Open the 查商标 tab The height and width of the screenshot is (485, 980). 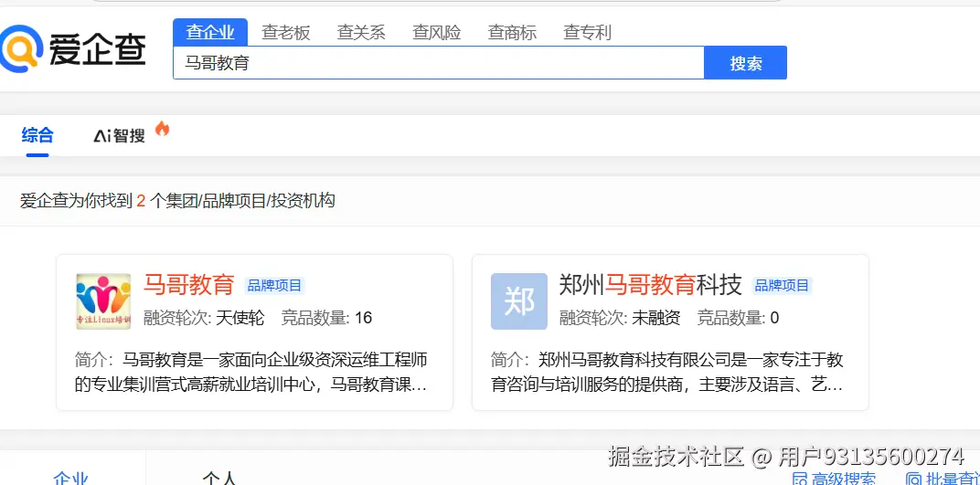click(513, 33)
